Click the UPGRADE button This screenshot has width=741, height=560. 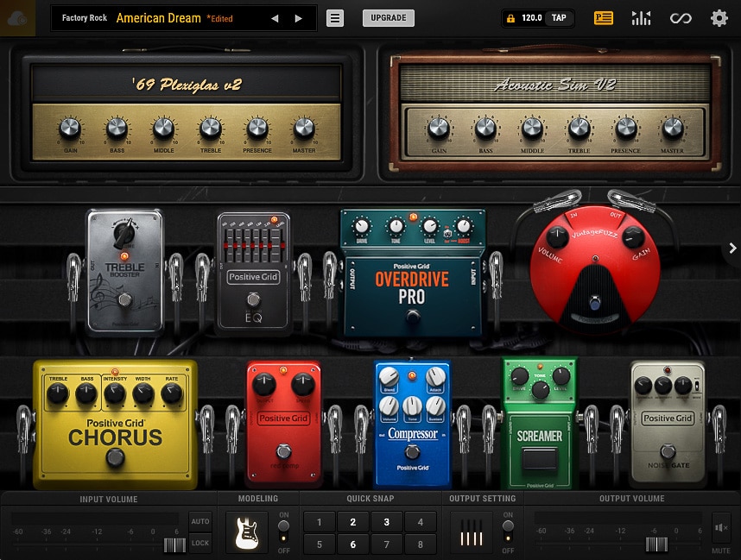click(388, 17)
